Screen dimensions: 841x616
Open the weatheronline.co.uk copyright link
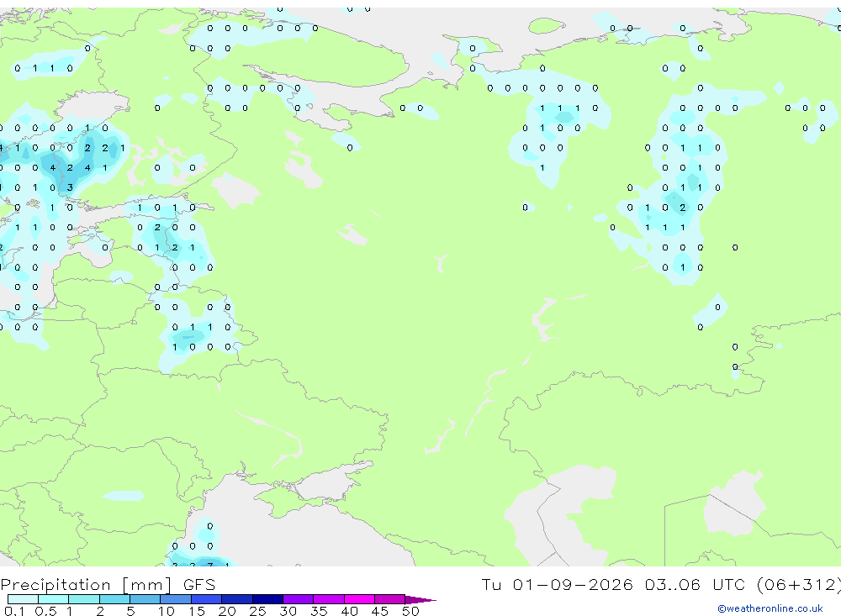770,608
